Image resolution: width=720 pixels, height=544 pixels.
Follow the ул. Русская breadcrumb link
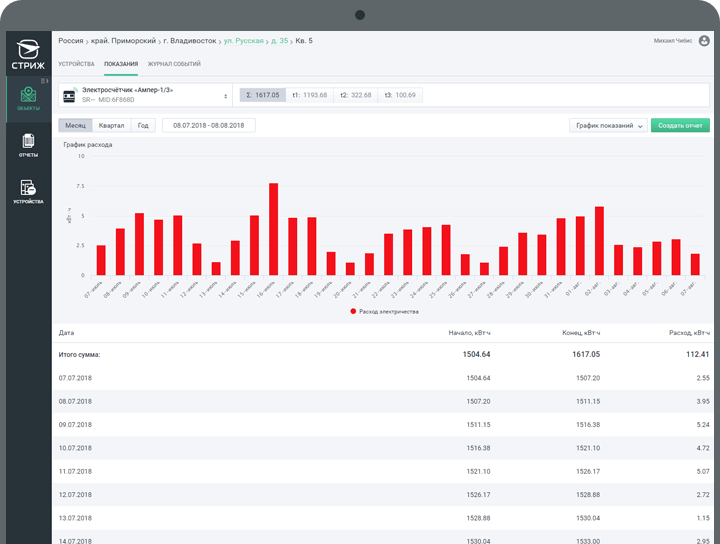(242, 41)
